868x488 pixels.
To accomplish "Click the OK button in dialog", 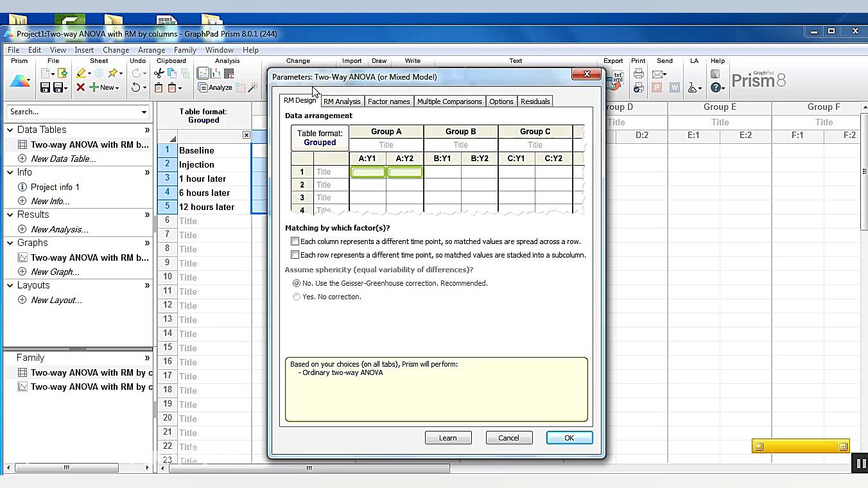I will pos(569,438).
